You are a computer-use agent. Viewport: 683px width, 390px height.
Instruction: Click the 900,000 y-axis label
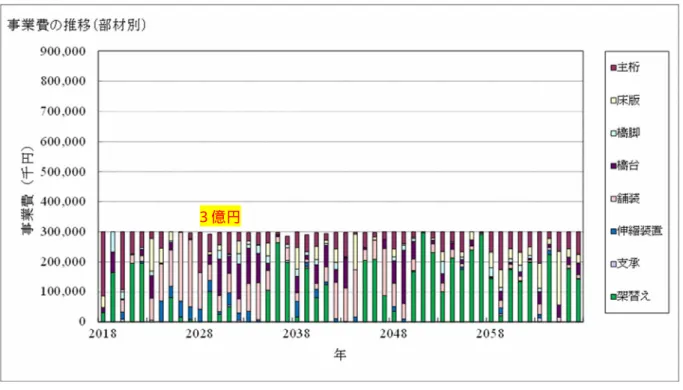(63, 51)
